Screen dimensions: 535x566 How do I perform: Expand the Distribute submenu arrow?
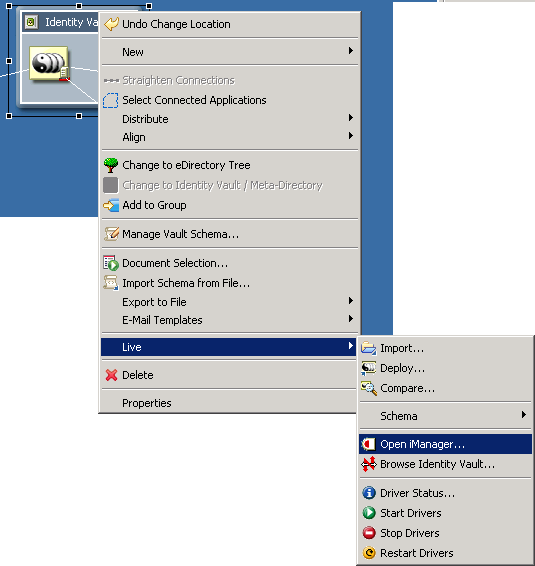351,118
